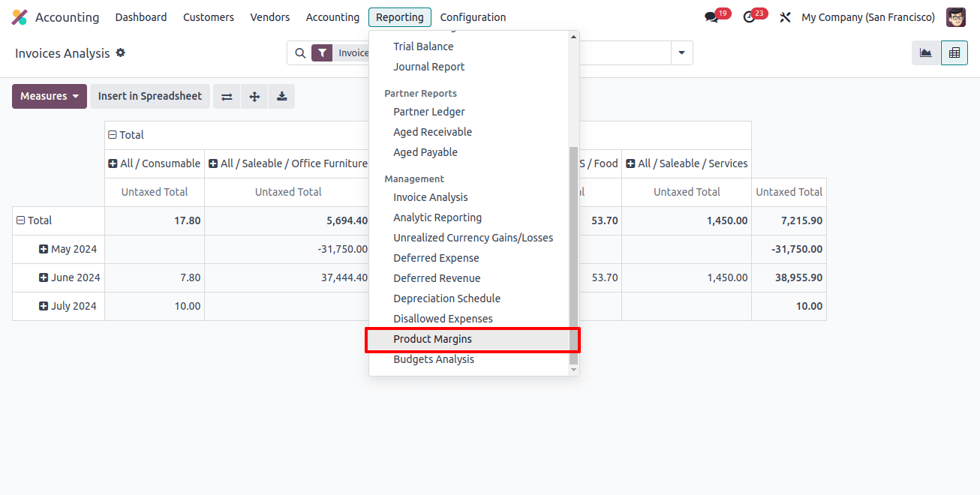Viewport: 980px width, 495px height.
Task: Open the Dashboard menu
Action: (141, 17)
